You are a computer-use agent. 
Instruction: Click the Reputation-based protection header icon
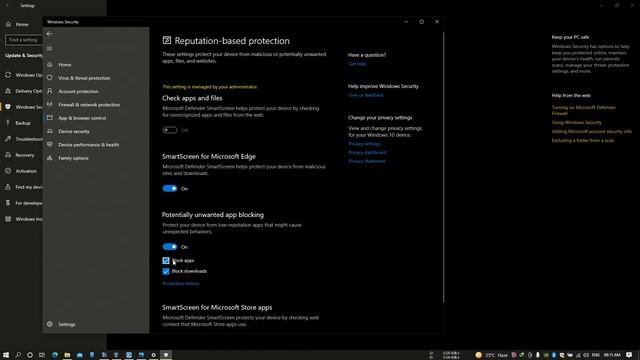[x=167, y=40]
